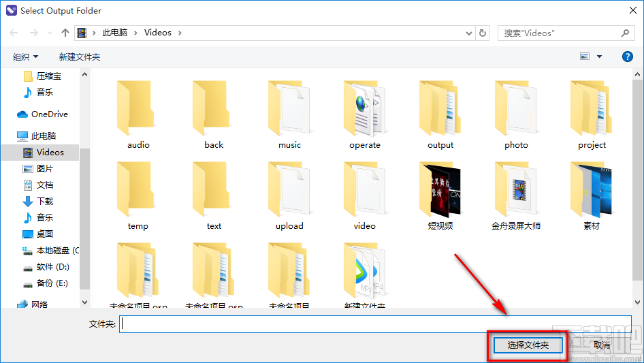Select the 新建文件夹 folder with MP4 icon
Image resolution: width=644 pixels, height=363 pixels.
(x=365, y=274)
